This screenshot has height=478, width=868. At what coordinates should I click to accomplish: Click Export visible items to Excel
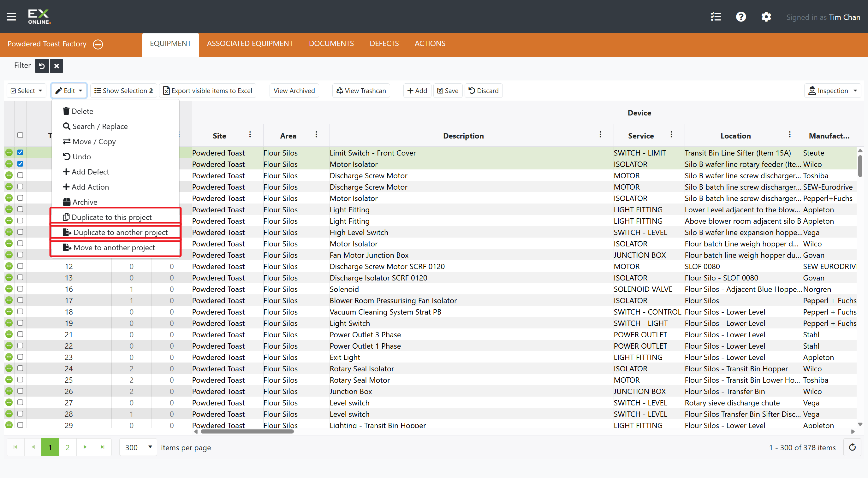click(208, 91)
